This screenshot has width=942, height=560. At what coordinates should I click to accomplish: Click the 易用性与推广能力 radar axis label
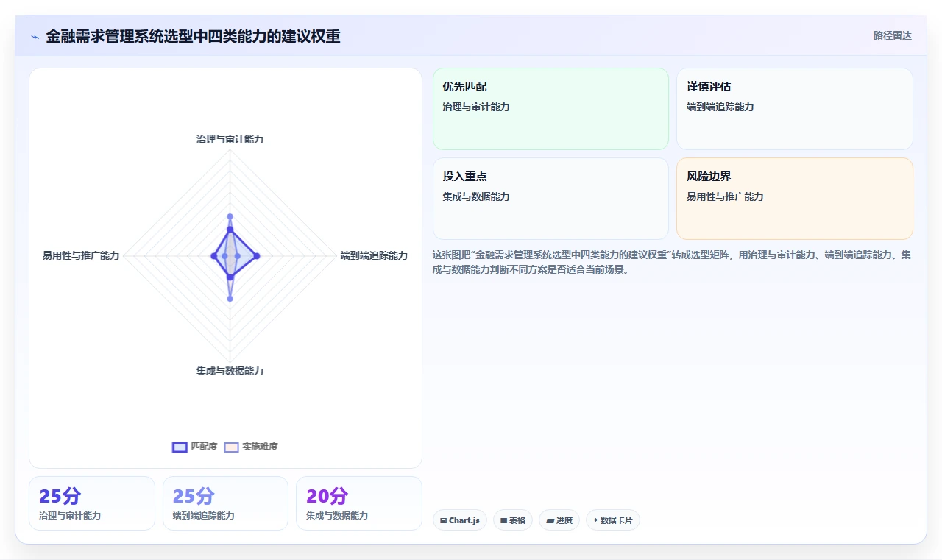pos(81,255)
